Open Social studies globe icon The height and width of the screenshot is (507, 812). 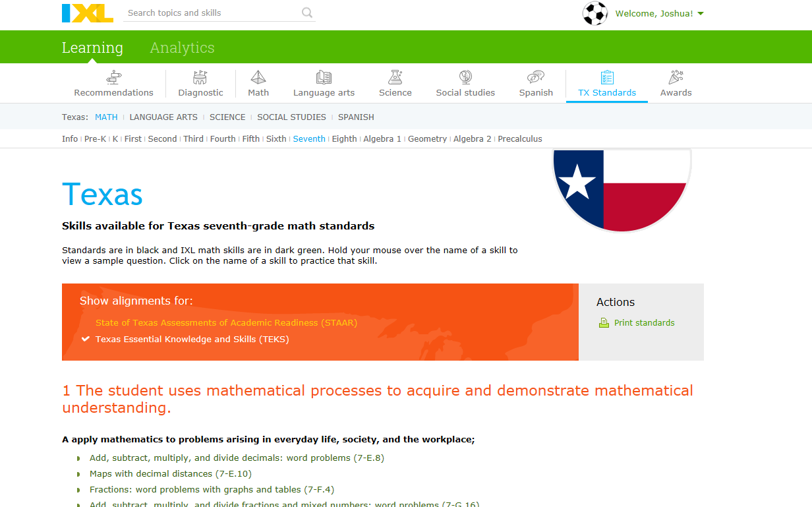click(465, 76)
